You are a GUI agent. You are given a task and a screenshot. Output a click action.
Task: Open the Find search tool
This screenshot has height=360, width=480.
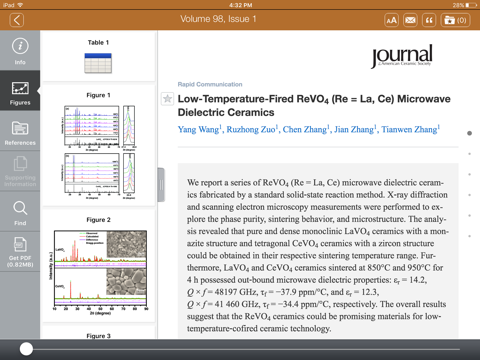tap(20, 211)
